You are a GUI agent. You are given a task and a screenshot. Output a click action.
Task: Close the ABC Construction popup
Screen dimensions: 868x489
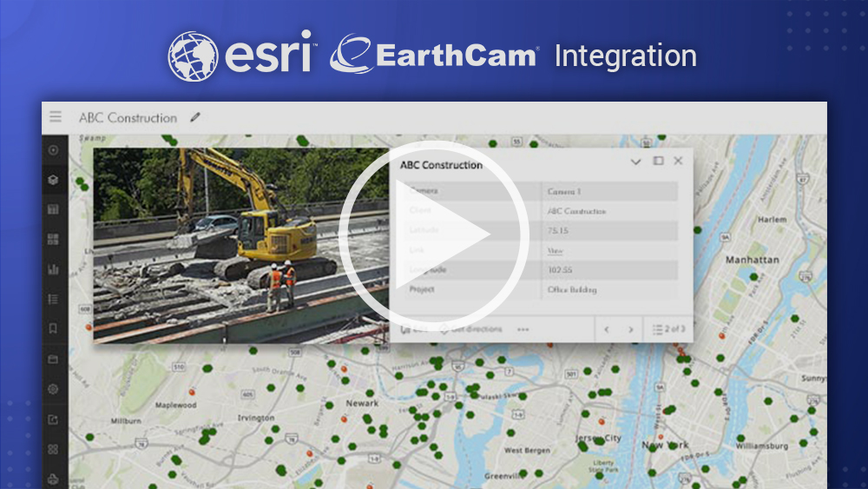pos(678,161)
